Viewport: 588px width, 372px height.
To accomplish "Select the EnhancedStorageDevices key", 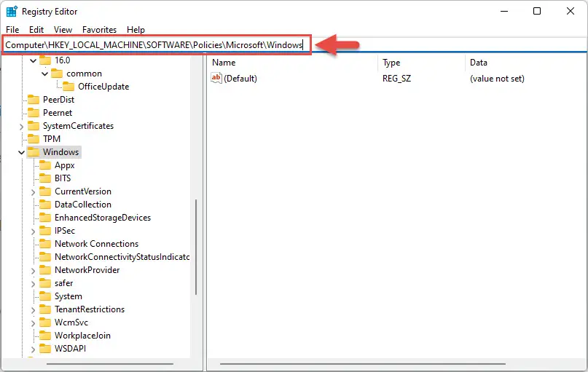I will [x=103, y=217].
